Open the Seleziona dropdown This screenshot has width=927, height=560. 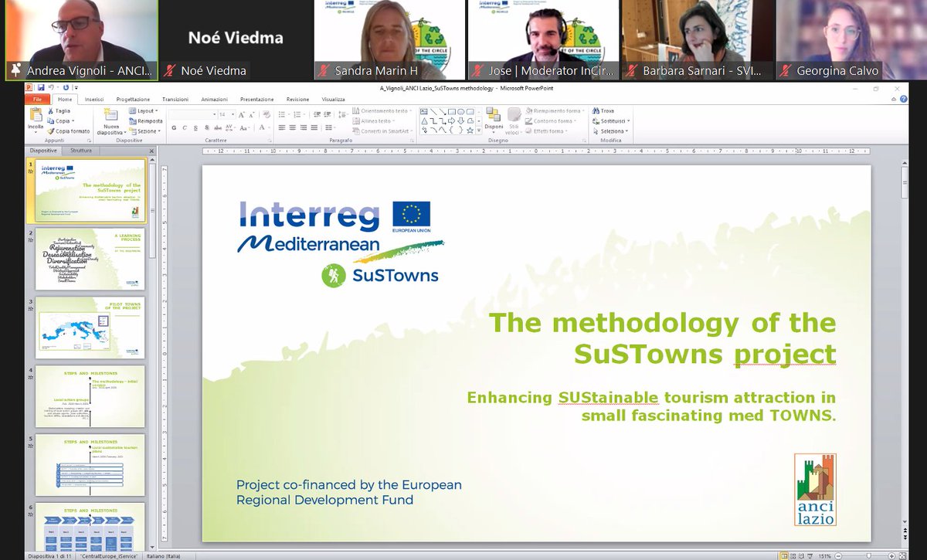[x=610, y=131]
